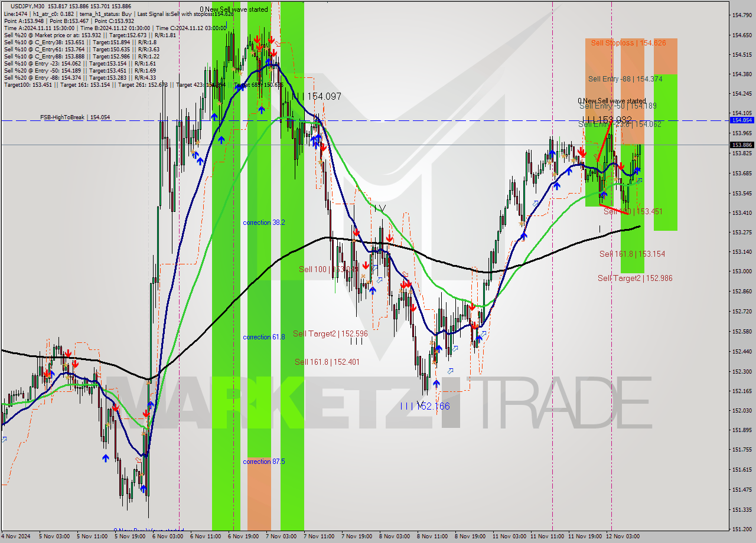Click the 154.650 price axis value
The height and width of the screenshot is (543, 756).
pyautogui.click(x=742, y=35)
